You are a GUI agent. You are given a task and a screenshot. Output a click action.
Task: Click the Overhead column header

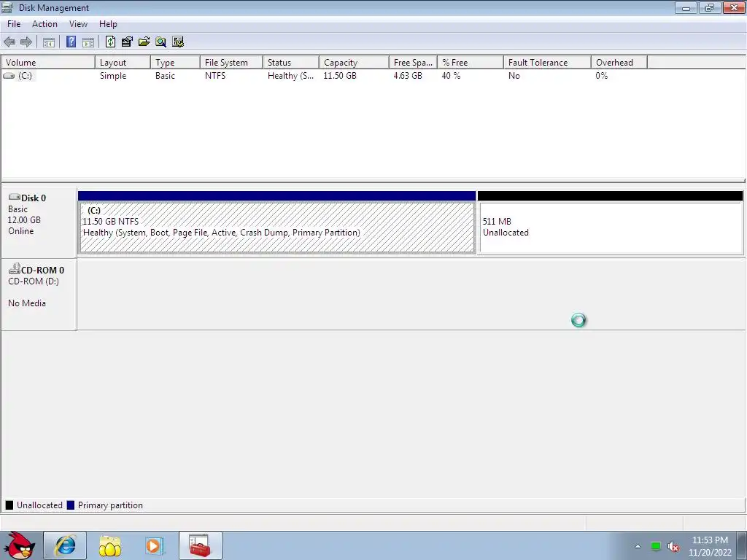pyautogui.click(x=619, y=63)
